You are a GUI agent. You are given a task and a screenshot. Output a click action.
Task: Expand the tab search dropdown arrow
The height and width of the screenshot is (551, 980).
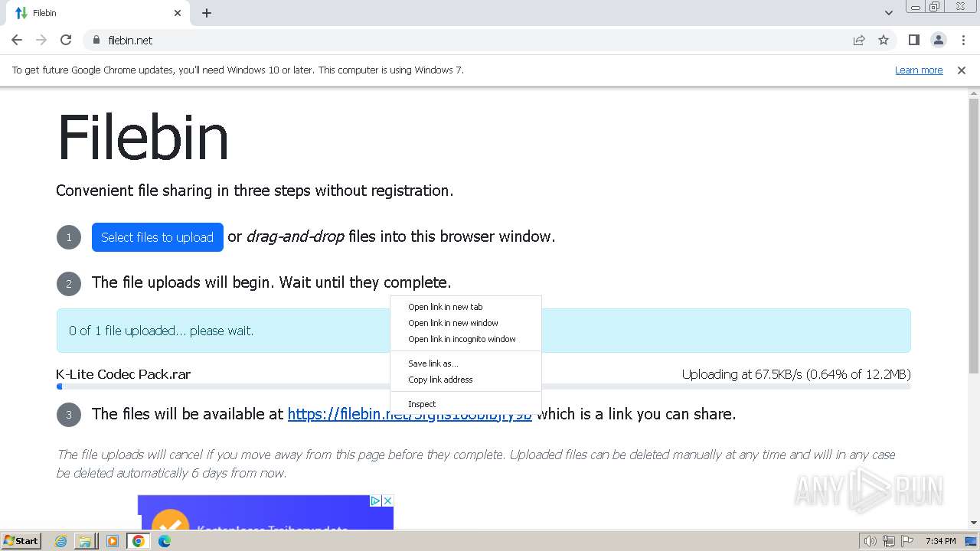889,13
